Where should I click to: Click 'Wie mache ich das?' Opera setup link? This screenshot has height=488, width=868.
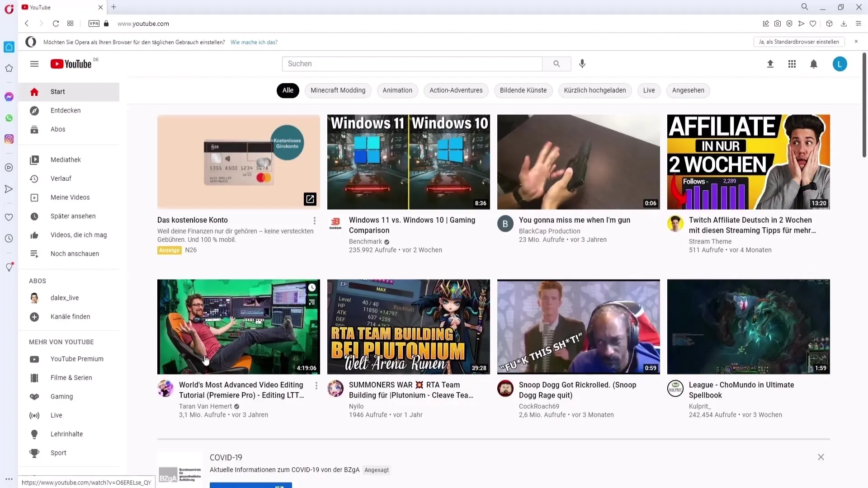[x=254, y=42]
